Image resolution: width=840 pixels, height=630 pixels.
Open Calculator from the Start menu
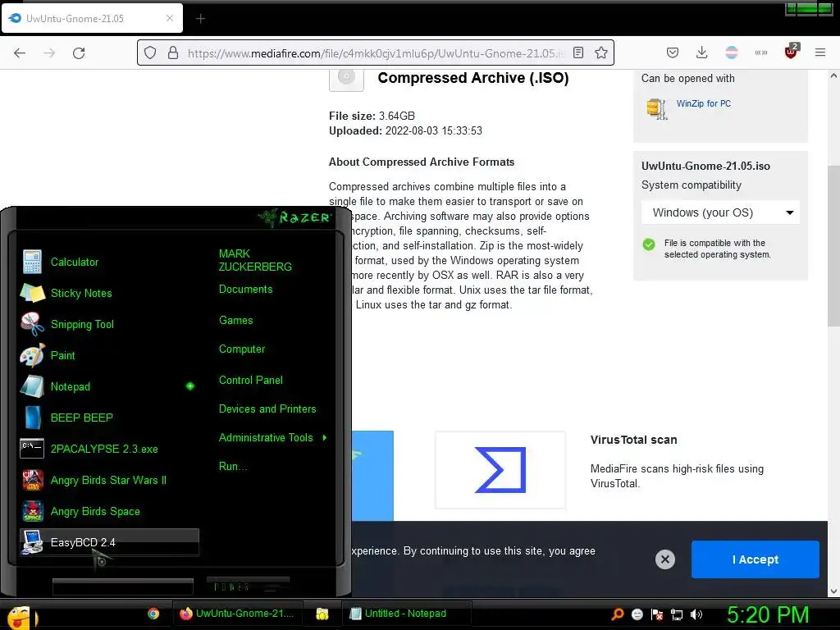click(x=109, y=262)
